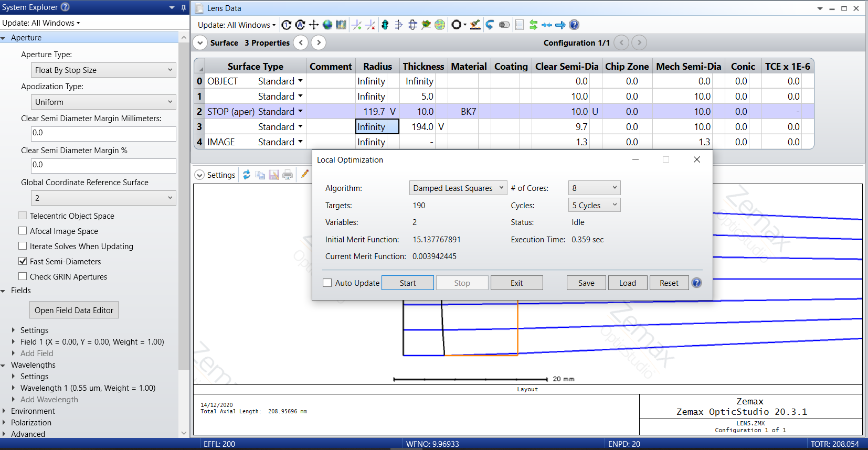This screenshot has height=450, width=868.
Task: Go to next surface using right chevron
Action: coord(319,42)
